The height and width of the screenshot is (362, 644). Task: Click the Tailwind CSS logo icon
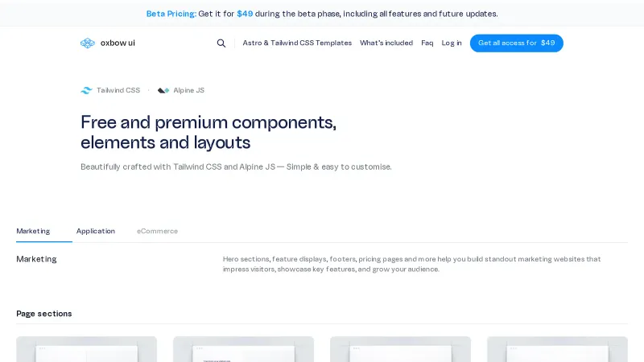tap(86, 91)
